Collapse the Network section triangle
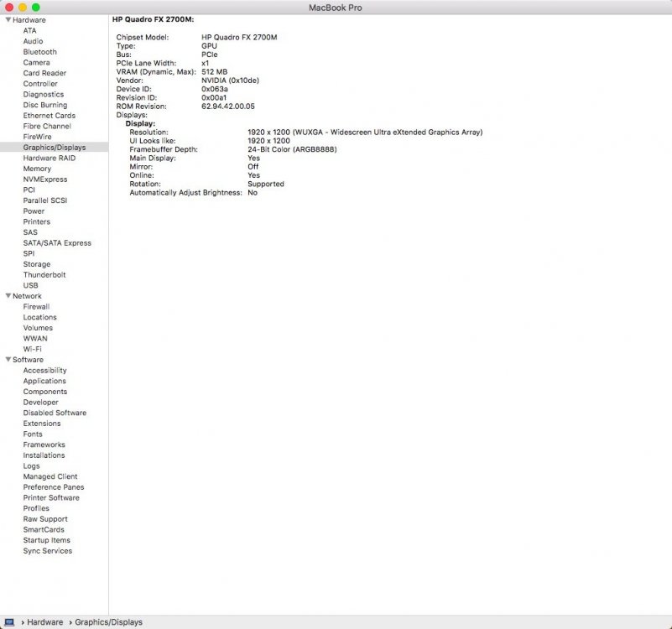The image size is (672, 629). 8,296
